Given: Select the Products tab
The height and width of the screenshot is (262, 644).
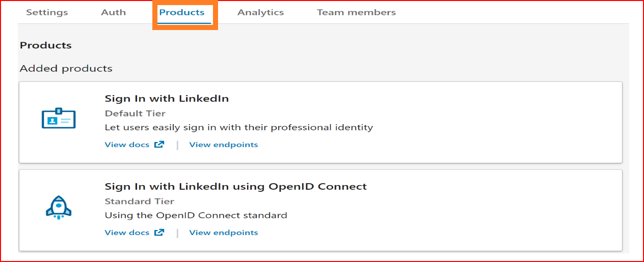Looking at the screenshot, I should tap(182, 12).
